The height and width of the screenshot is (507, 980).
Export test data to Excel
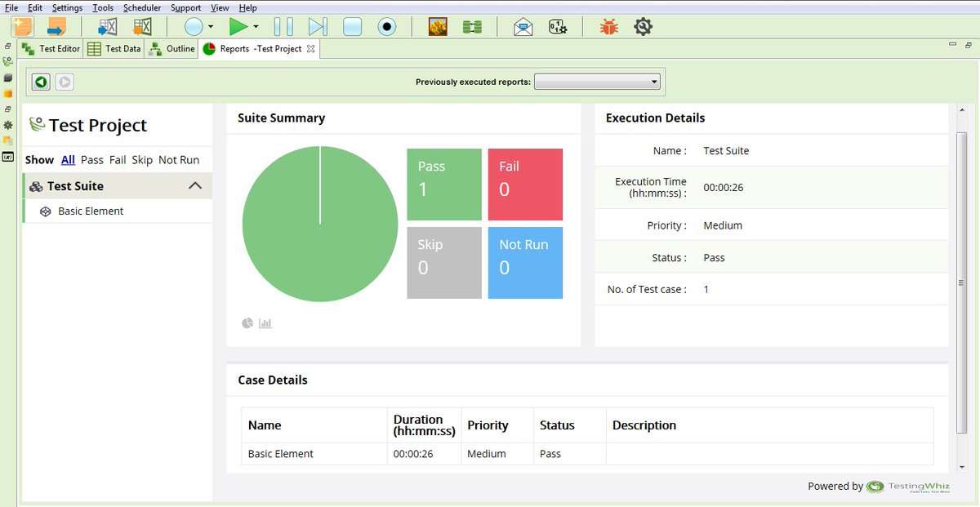[106, 26]
